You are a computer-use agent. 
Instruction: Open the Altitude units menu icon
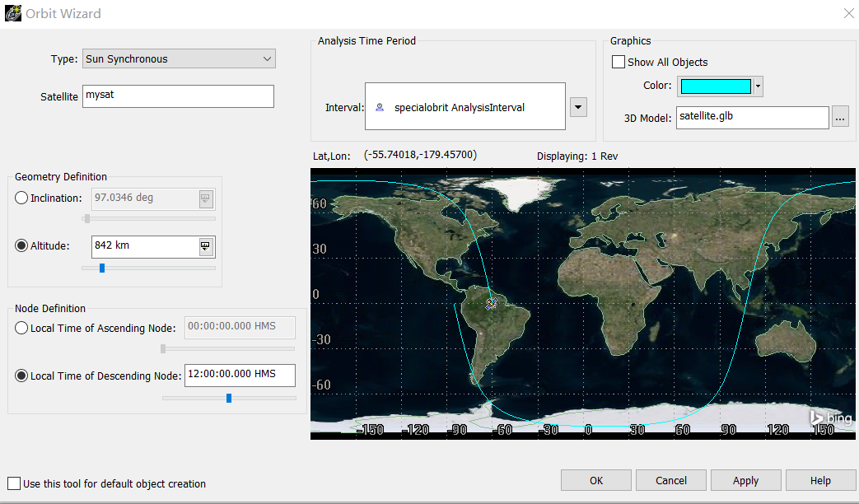click(205, 247)
